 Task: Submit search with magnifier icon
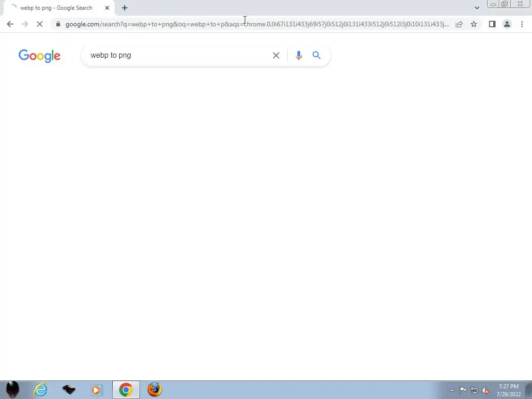(316, 55)
